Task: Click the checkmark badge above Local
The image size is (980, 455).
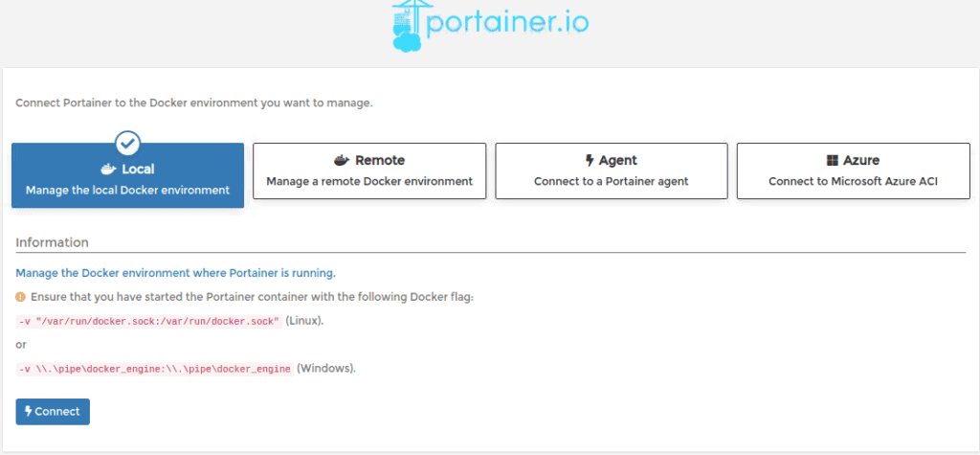Action: pyautogui.click(x=127, y=144)
